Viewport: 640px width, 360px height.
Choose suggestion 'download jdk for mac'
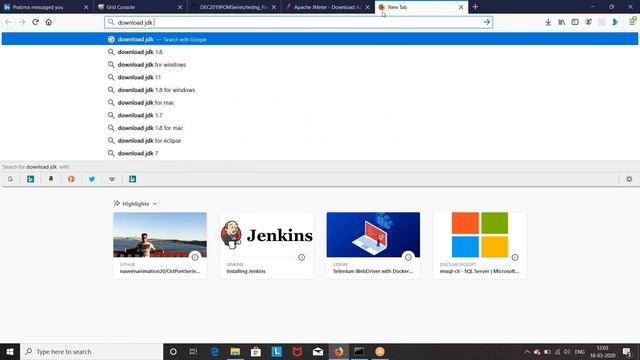click(x=320, y=102)
